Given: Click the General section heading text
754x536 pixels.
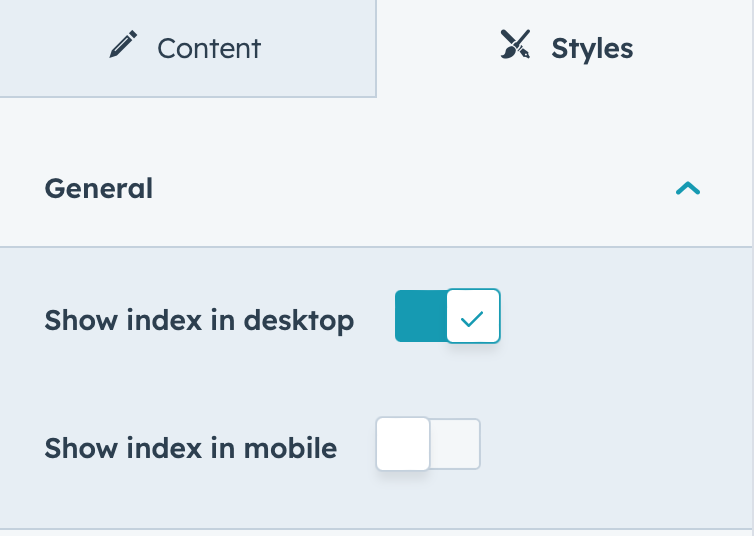Looking at the screenshot, I should click(x=99, y=188).
